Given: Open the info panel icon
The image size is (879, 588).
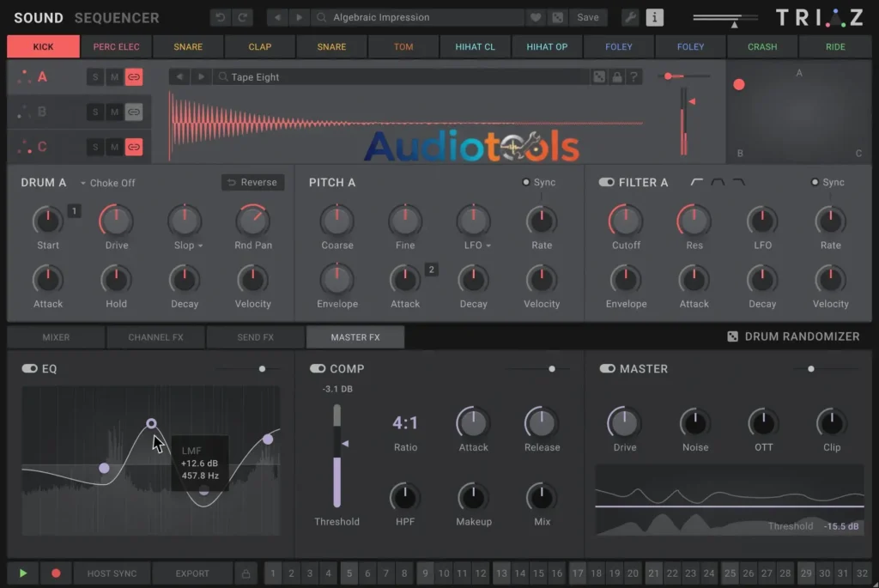Looking at the screenshot, I should point(654,17).
